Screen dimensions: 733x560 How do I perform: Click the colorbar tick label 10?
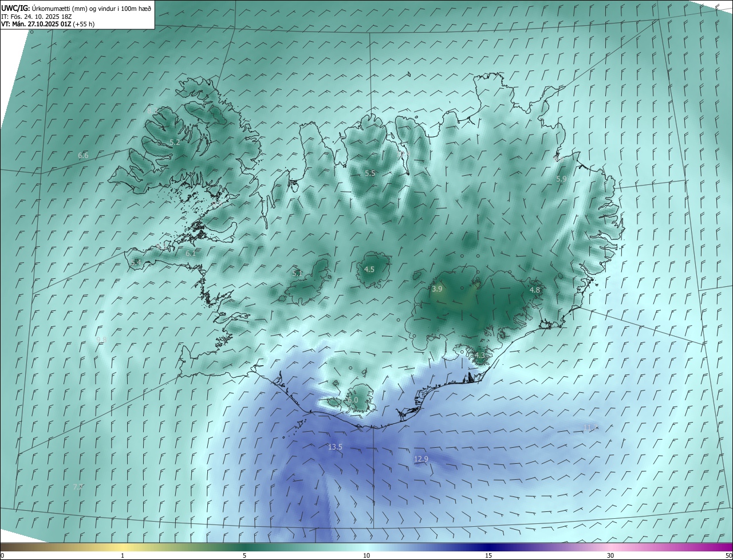click(366, 555)
